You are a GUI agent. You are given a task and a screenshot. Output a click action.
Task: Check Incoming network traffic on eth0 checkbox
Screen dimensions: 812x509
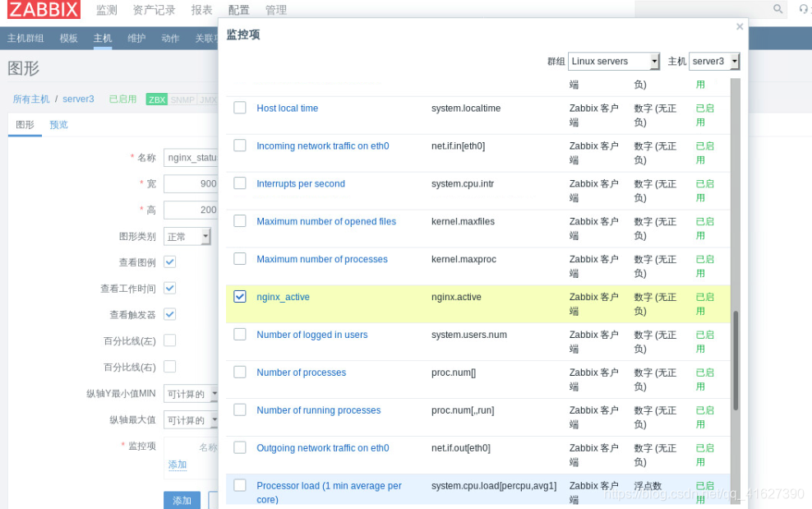[240, 146]
